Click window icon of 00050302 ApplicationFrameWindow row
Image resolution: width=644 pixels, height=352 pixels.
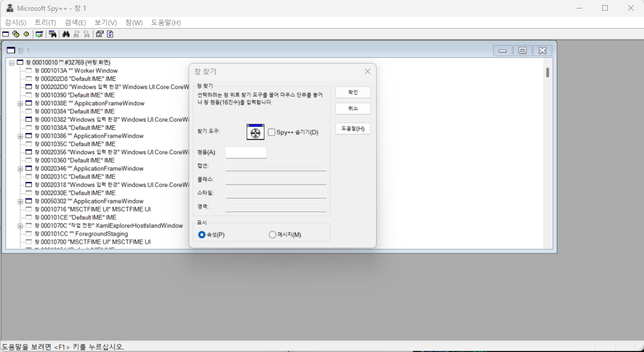click(x=29, y=201)
